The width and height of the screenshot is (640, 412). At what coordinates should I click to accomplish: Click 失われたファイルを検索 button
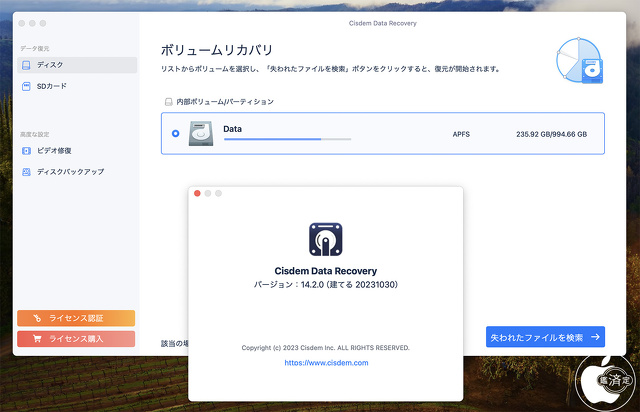click(545, 337)
